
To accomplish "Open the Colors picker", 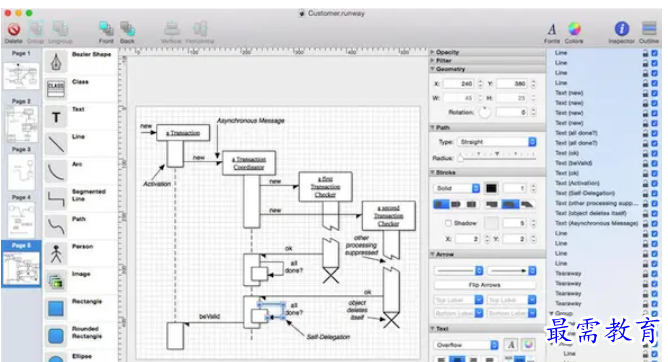I will [574, 29].
